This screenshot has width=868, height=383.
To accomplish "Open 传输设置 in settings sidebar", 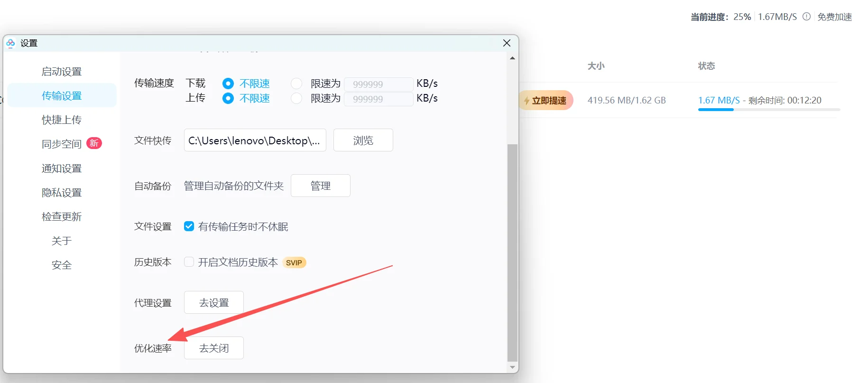I will [x=62, y=95].
